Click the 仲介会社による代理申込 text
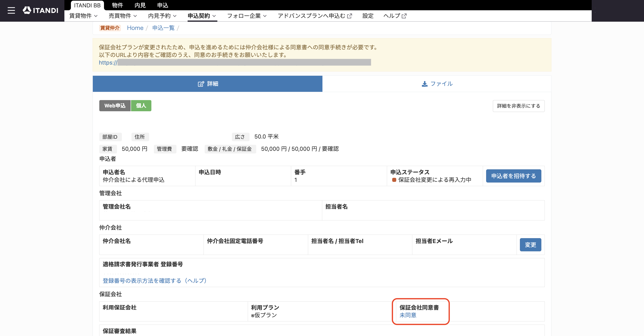Viewport: 644px width, 336px height. (x=133, y=180)
